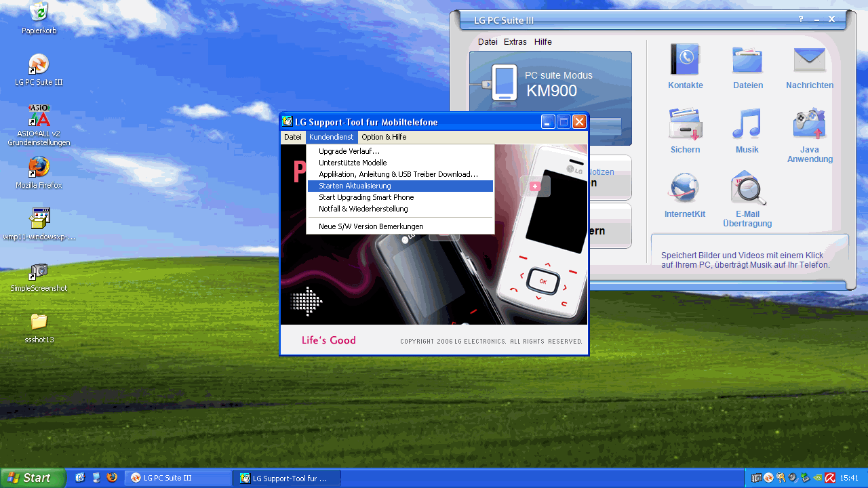Click NVIDIA tray icon
Image resolution: width=868 pixels, height=488 pixels.
click(817, 478)
